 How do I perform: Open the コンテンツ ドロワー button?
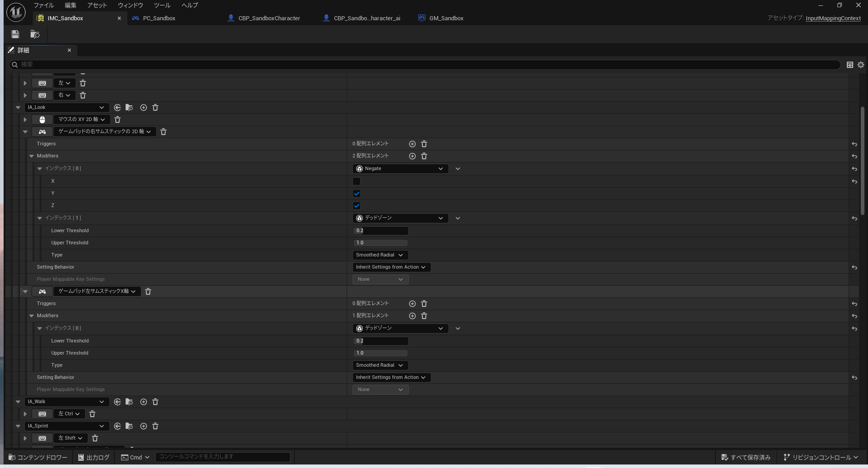point(38,457)
